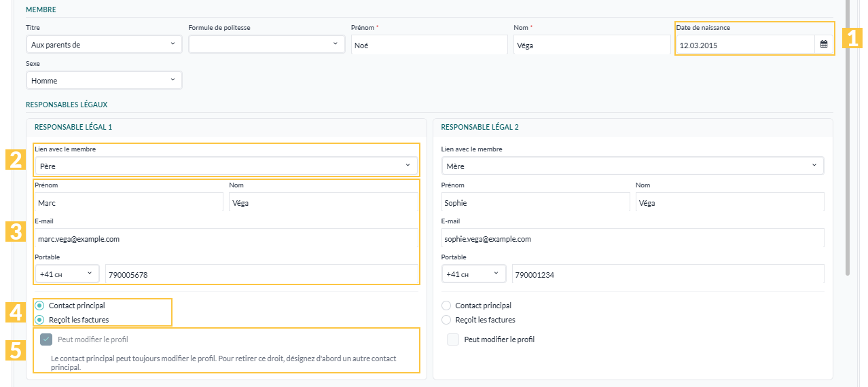Edit the Nom field of Responsable légal 2

(x=730, y=202)
